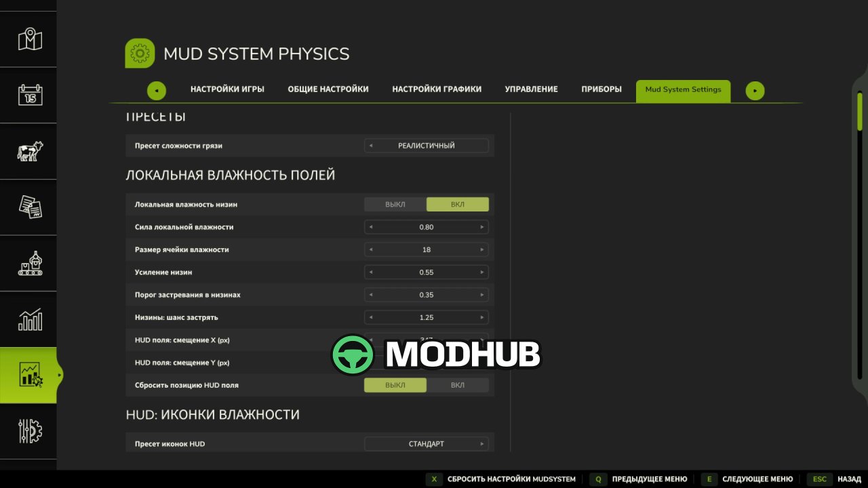Click Предыдущее меню button label

(x=649, y=479)
